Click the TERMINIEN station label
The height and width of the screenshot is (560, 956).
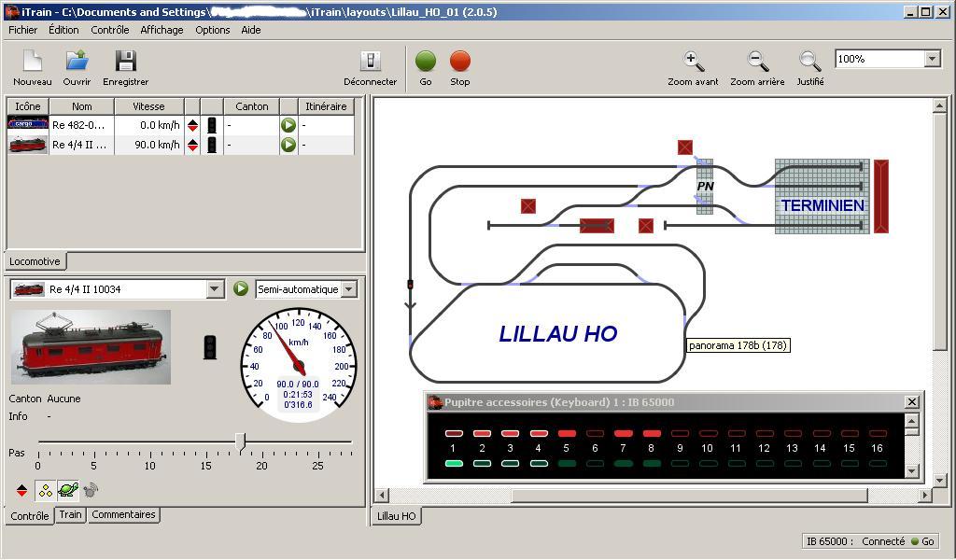[x=822, y=205]
